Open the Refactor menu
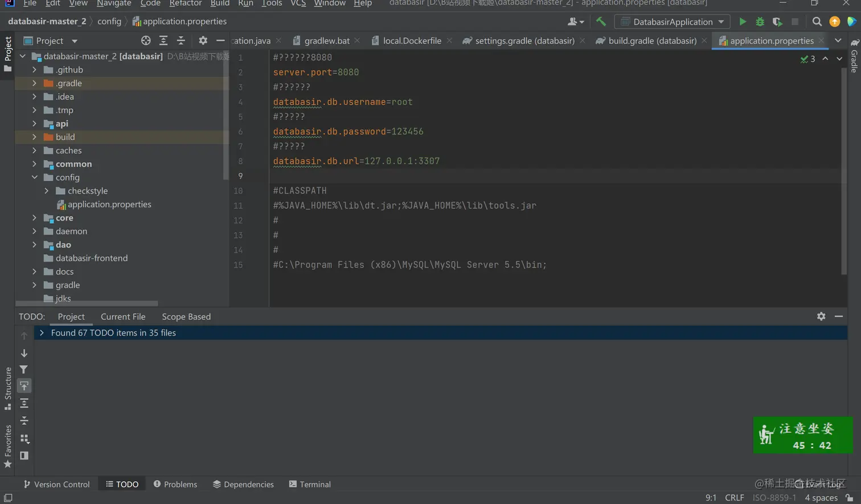The image size is (861, 504). tap(185, 3)
